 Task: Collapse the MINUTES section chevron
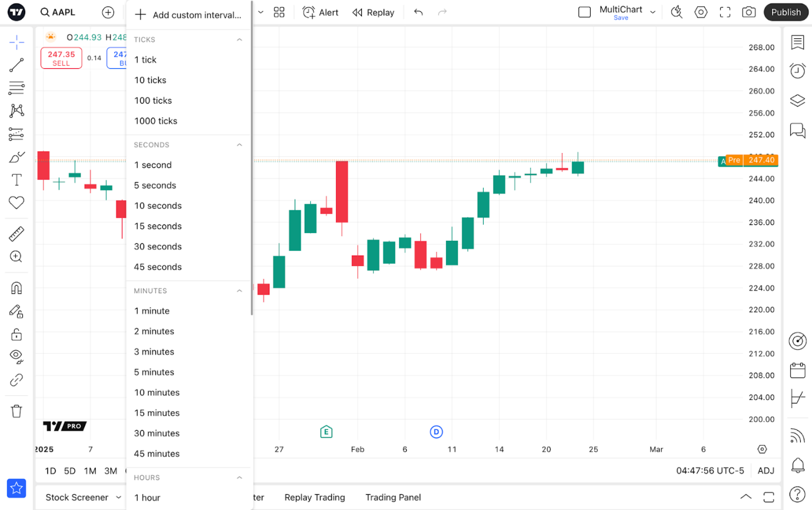pos(239,291)
